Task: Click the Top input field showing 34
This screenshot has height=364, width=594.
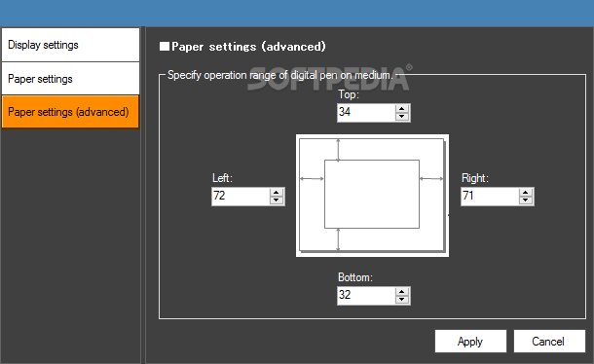Action: coord(366,113)
